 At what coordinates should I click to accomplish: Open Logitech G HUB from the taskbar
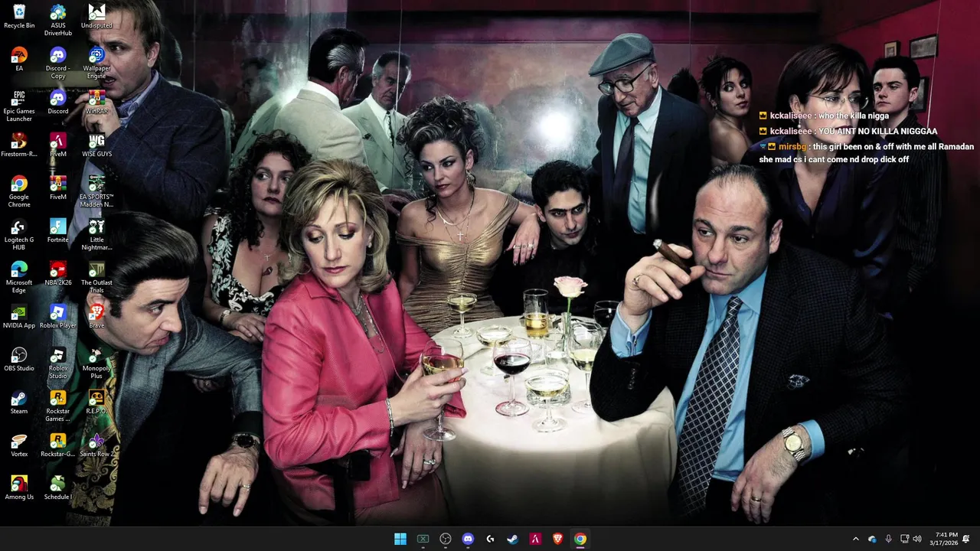[x=490, y=539]
